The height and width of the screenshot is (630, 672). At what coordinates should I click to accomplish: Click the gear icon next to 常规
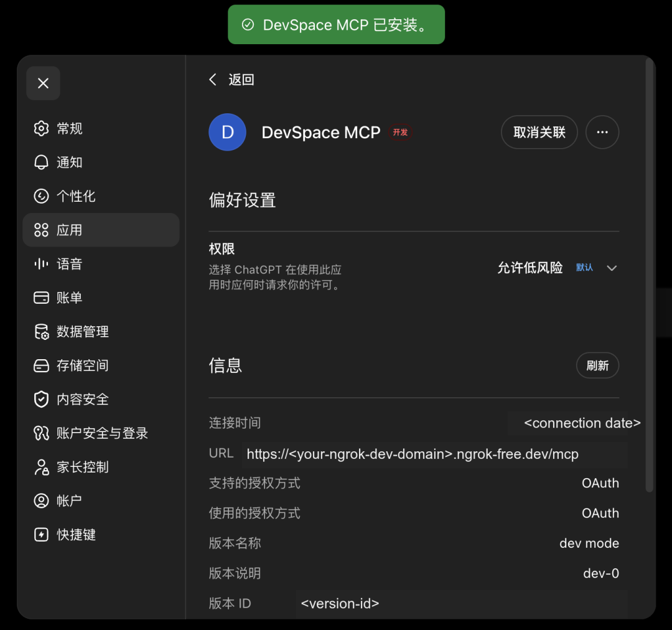(x=41, y=128)
